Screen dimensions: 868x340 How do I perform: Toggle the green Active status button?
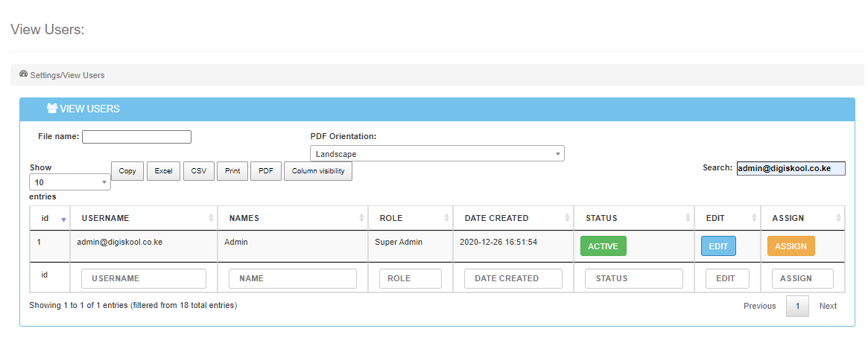coord(603,246)
